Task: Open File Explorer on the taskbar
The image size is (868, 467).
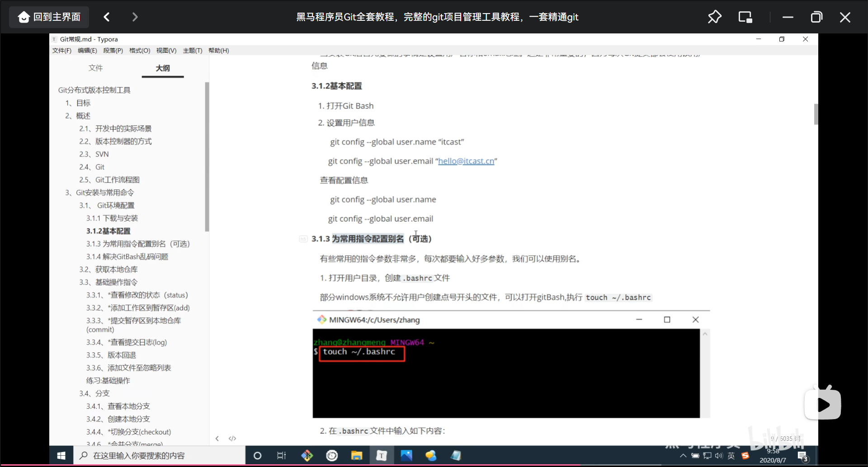Action: coord(357,456)
